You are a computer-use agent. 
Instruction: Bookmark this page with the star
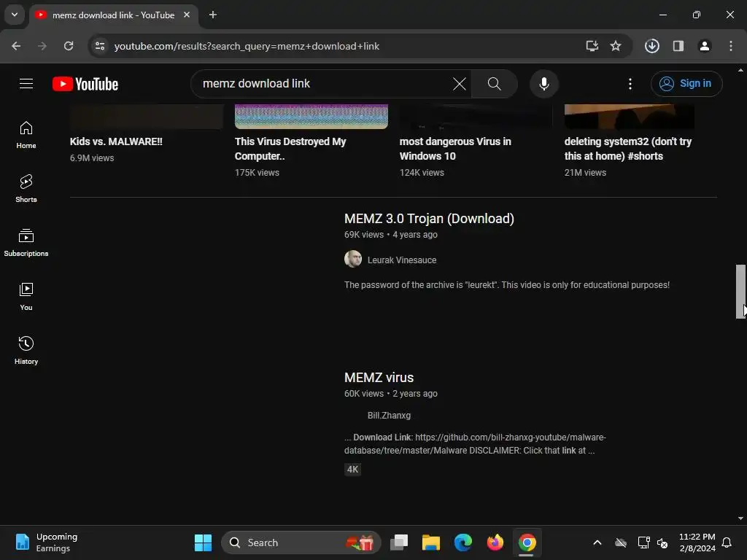pos(616,46)
